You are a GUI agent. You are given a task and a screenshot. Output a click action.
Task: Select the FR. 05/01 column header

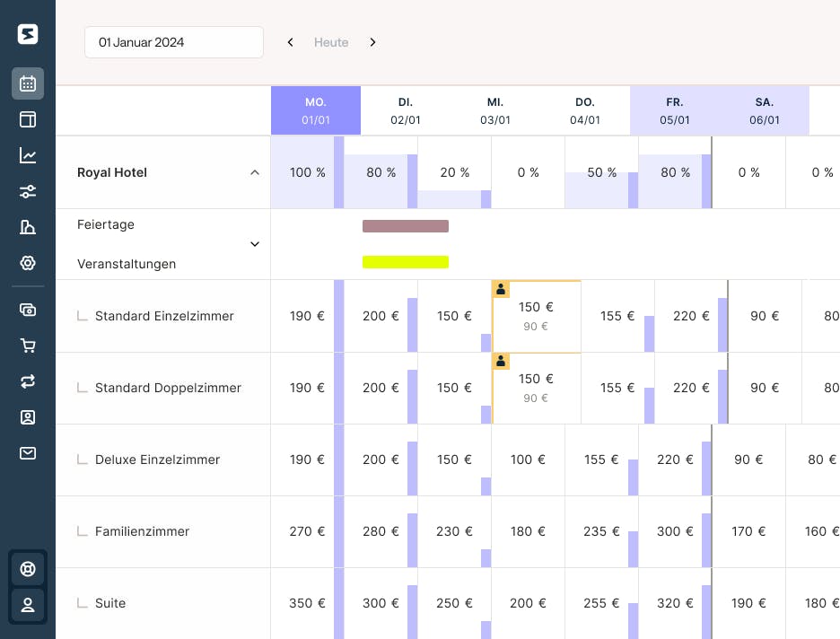coord(675,110)
